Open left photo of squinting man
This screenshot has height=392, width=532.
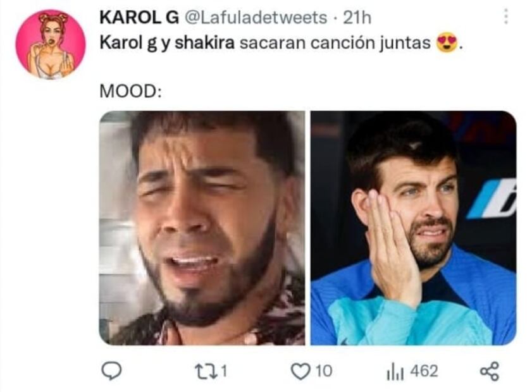point(202,228)
